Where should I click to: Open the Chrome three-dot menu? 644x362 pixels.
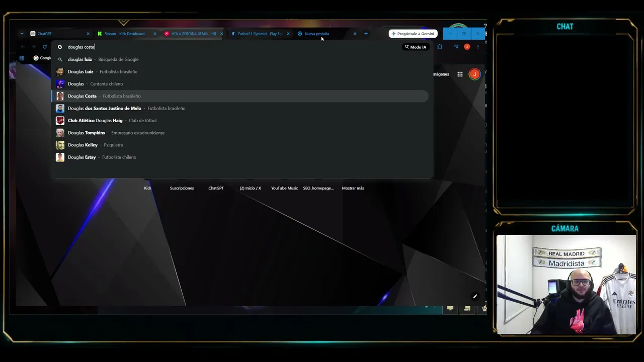click(x=478, y=47)
